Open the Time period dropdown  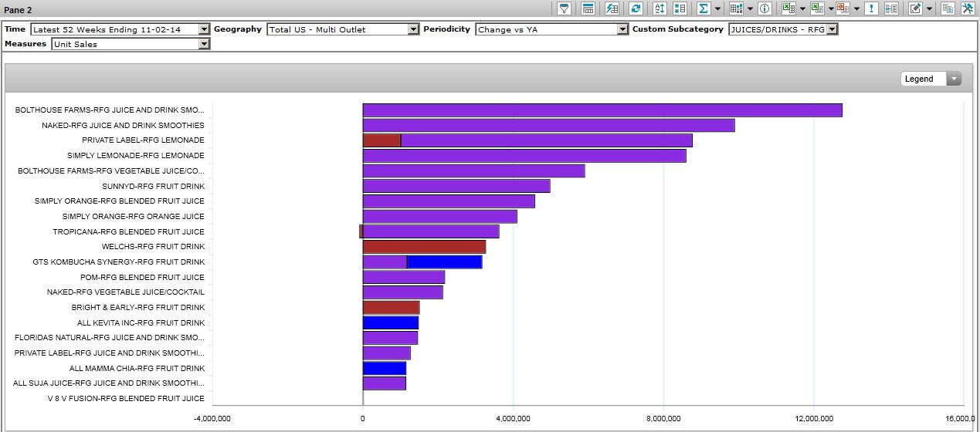(204, 29)
